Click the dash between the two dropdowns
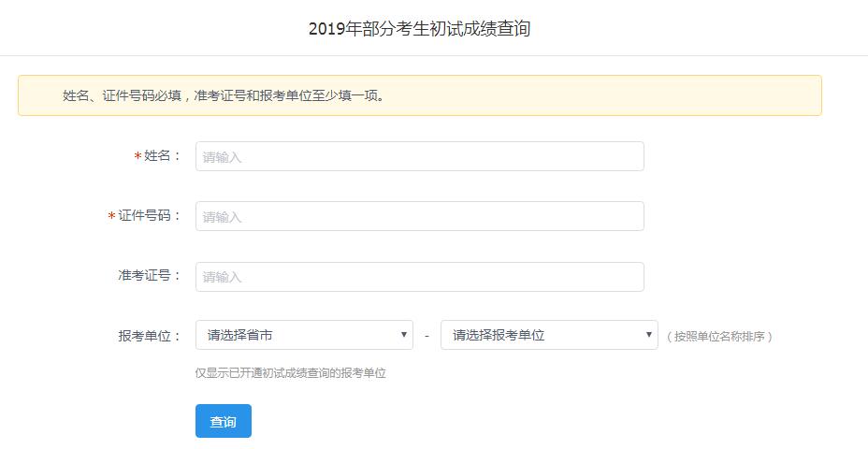This screenshot has width=868, height=449. pyautogui.click(x=427, y=336)
